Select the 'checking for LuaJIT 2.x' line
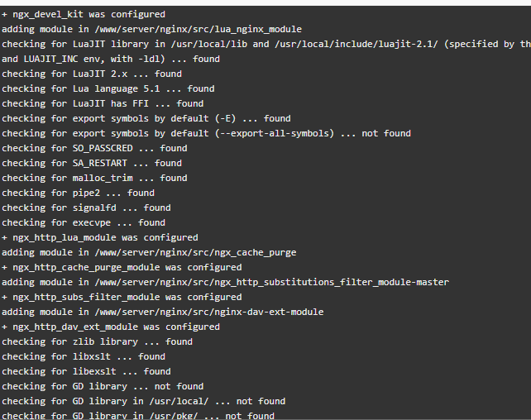Image resolution: width=531 pixels, height=420 pixels. 92,74
